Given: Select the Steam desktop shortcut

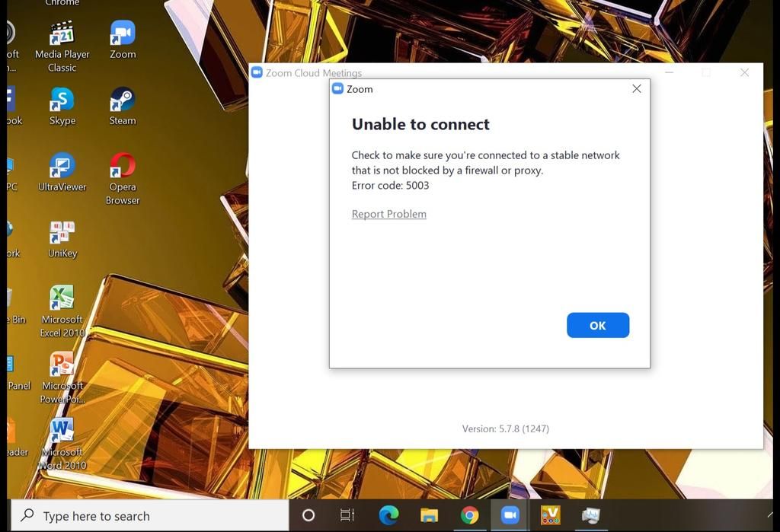Looking at the screenshot, I should tap(123, 106).
